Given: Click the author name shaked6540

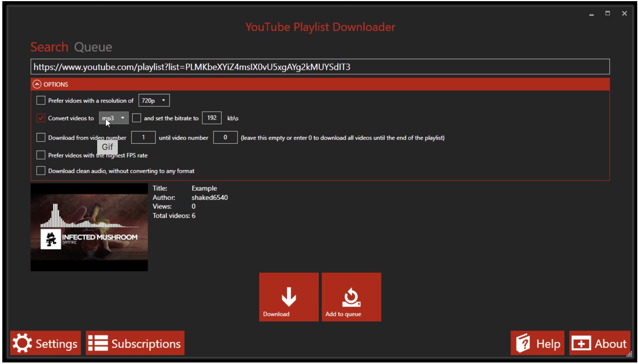Looking at the screenshot, I should (210, 197).
